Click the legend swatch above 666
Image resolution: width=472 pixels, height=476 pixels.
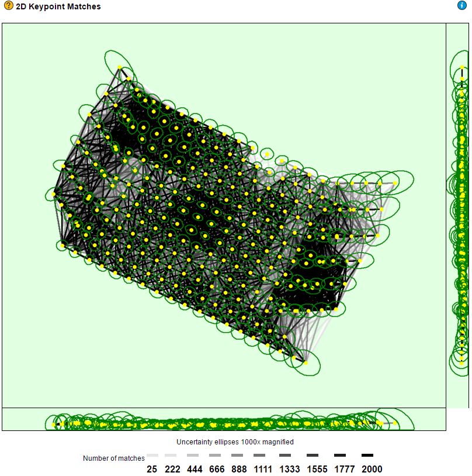(215, 455)
